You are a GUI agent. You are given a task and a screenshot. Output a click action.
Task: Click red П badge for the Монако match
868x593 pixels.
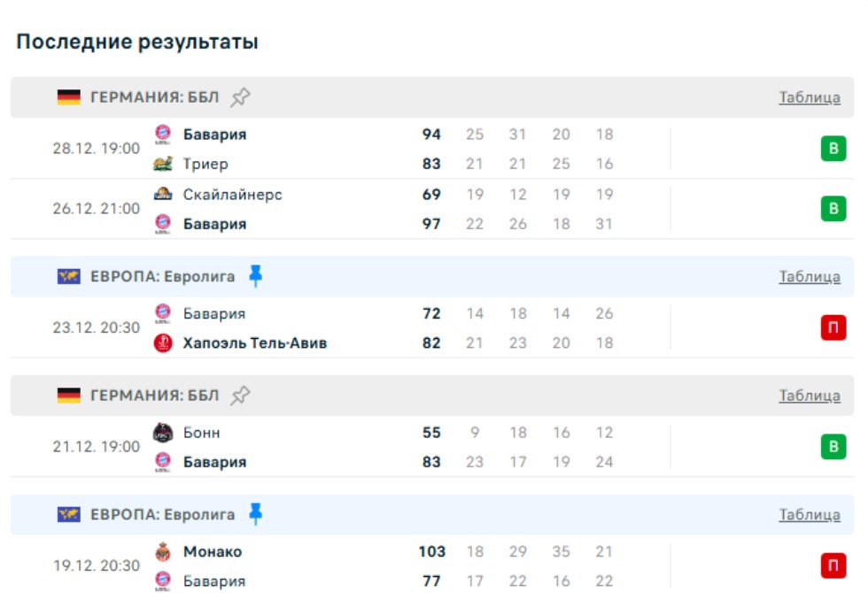[833, 566]
